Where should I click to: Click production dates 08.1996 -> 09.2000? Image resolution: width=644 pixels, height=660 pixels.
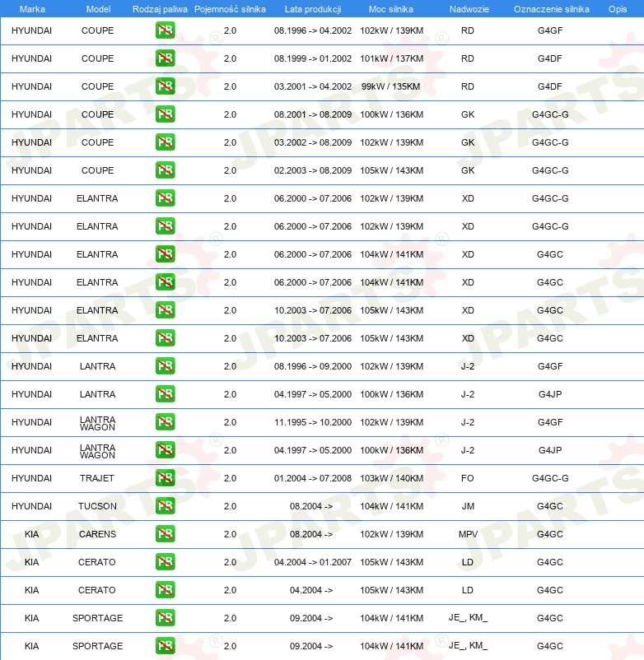pyautogui.click(x=312, y=366)
